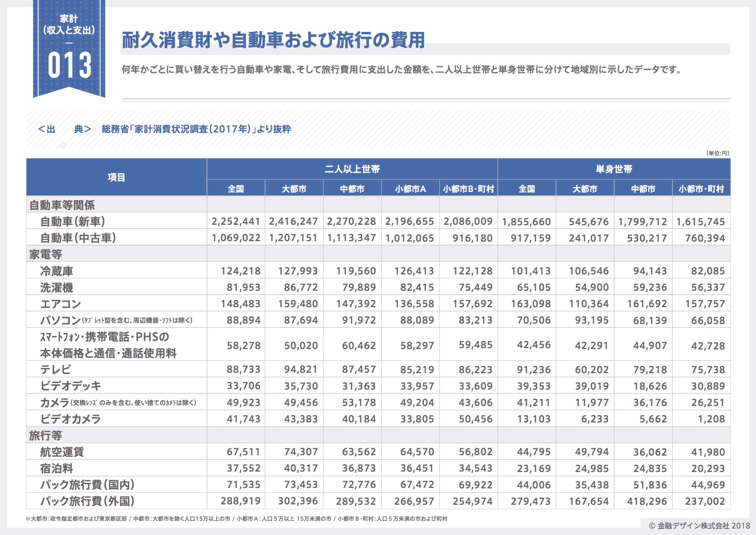Click the (単位:円) unit label
This screenshot has height=535, width=756.
[x=718, y=153]
